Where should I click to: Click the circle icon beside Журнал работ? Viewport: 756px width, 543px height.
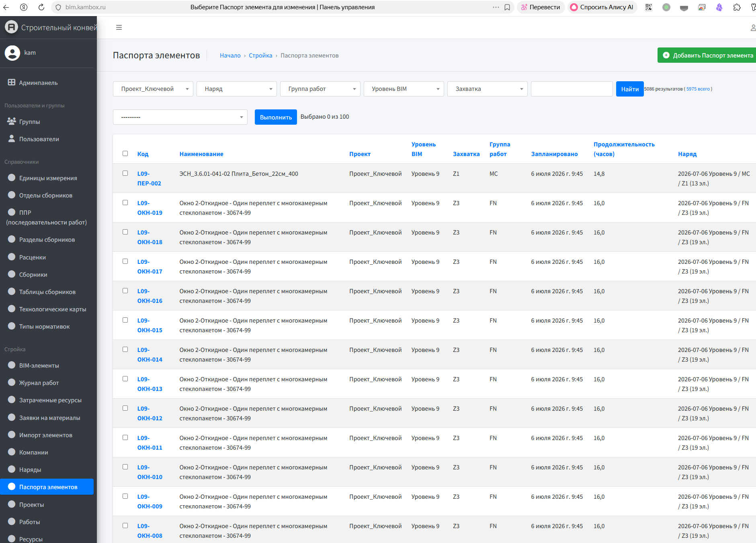coord(12,382)
